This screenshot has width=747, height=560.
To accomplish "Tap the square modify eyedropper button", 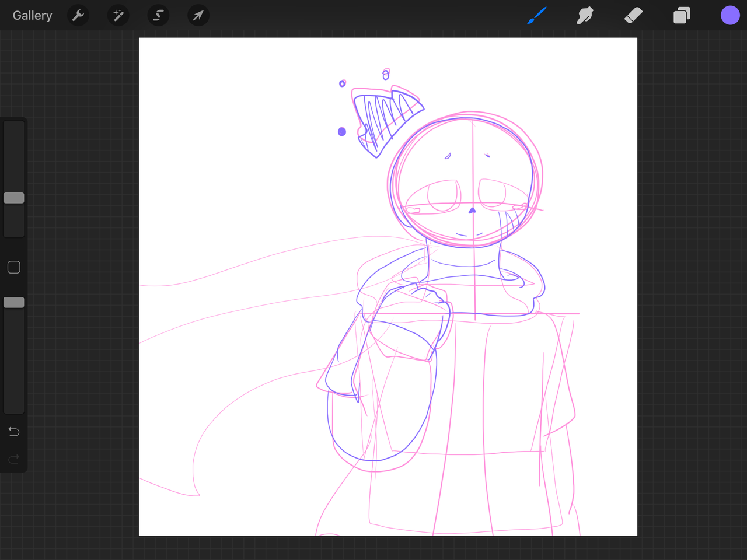I will pyautogui.click(x=14, y=267).
